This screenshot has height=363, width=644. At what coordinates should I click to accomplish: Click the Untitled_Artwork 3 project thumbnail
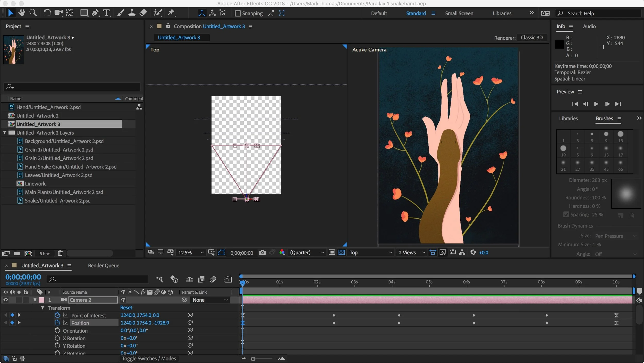[x=14, y=50]
